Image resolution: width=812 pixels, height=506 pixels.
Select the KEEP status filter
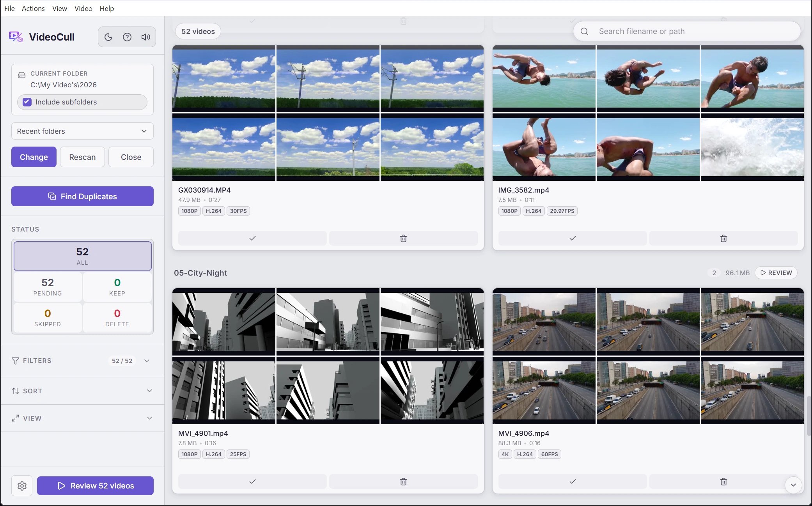pyautogui.click(x=117, y=287)
